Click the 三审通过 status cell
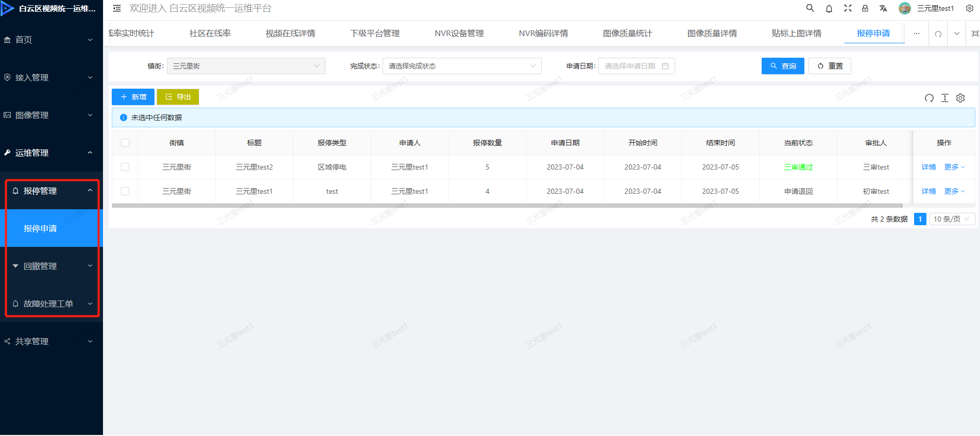Viewport: 980px width, 436px height. (798, 167)
